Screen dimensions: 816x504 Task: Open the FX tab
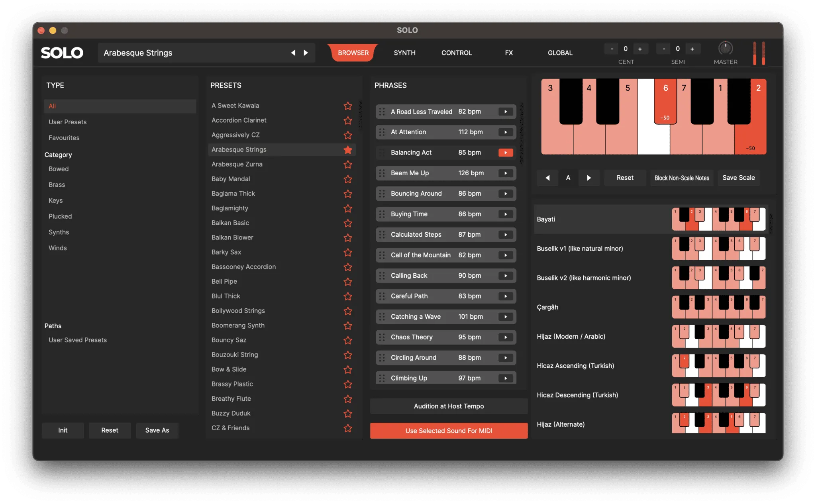pyautogui.click(x=509, y=53)
